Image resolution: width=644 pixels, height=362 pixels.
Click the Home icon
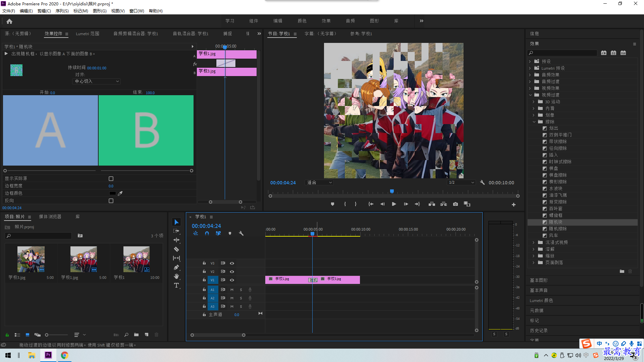[x=9, y=21]
